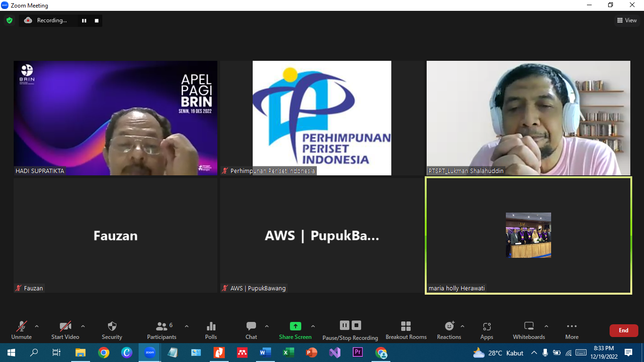Image resolution: width=644 pixels, height=362 pixels.
Task: Open the network Wi-Fi tray icon
Action: tap(569, 353)
